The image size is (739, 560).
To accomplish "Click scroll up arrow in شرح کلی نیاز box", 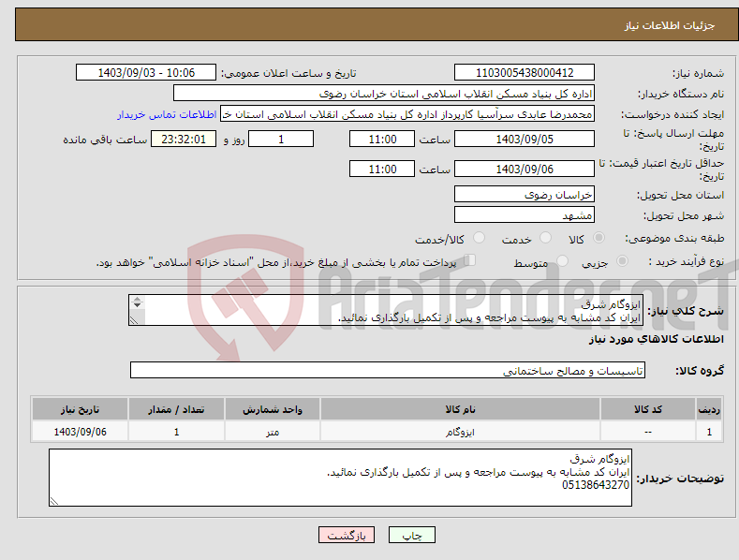I will (x=137, y=299).
